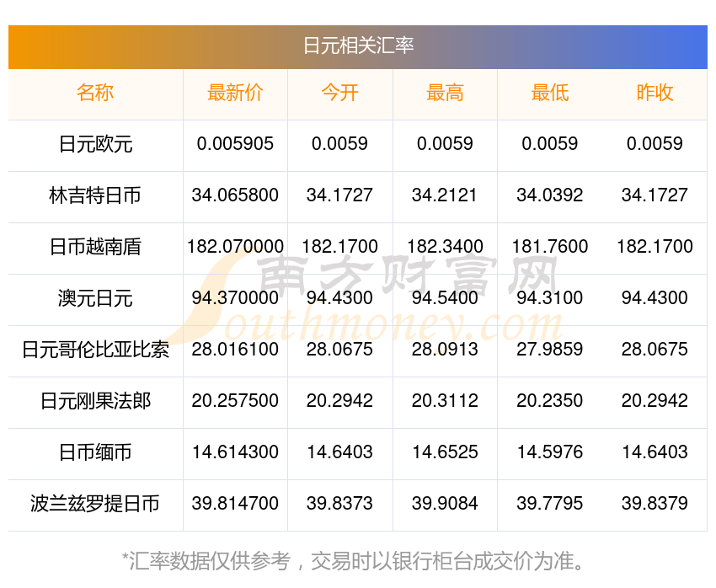Select the 名称 column header
The width and height of the screenshot is (716, 588).
click(x=95, y=93)
